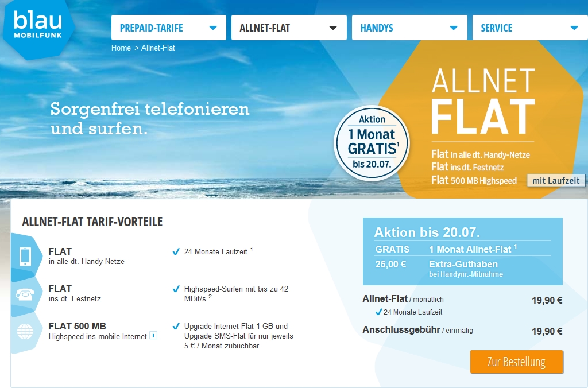Expand the PREPAID-TARIFE dropdown arrow
This screenshot has width=588, height=388.
(213, 28)
